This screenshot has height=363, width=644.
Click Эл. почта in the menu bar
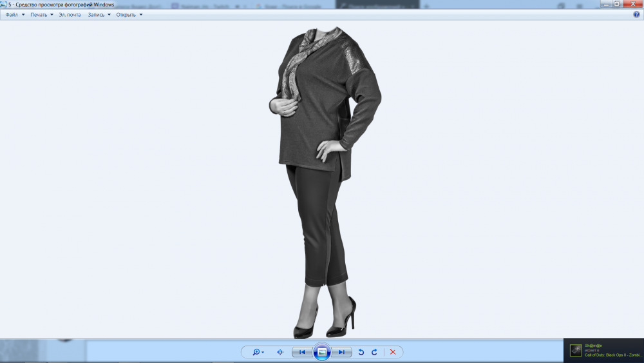tap(70, 15)
